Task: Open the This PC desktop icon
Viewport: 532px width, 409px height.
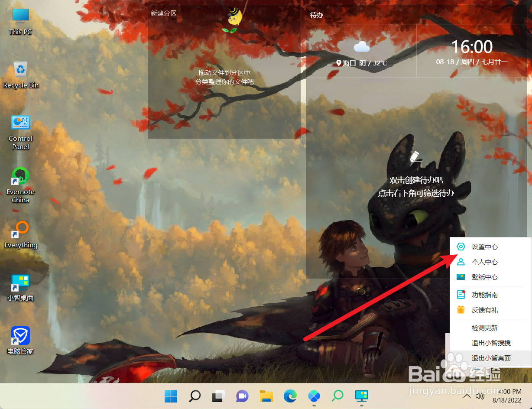Action: click(x=20, y=21)
